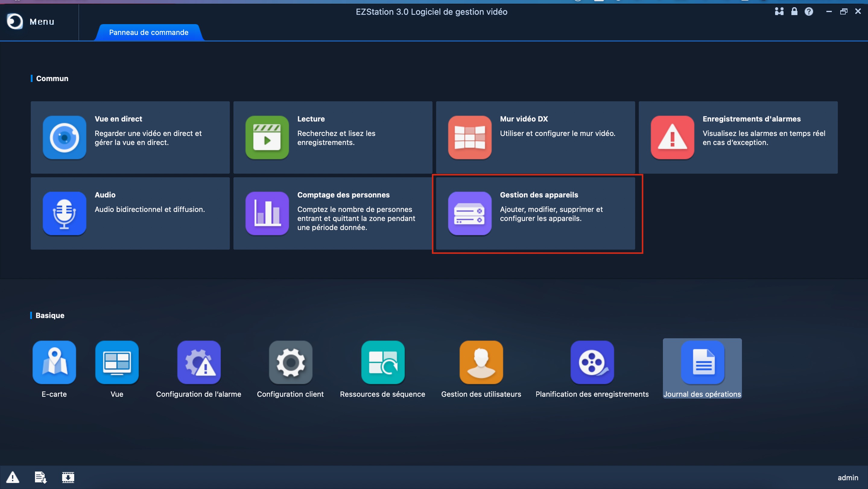
Task: Click the E-carte label
Action: click(x=54, y=394)
